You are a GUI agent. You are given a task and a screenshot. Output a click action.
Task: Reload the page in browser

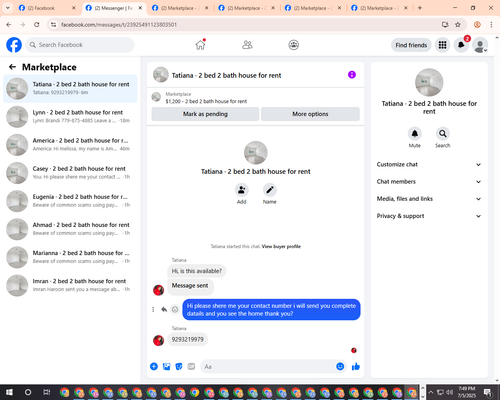37,24
